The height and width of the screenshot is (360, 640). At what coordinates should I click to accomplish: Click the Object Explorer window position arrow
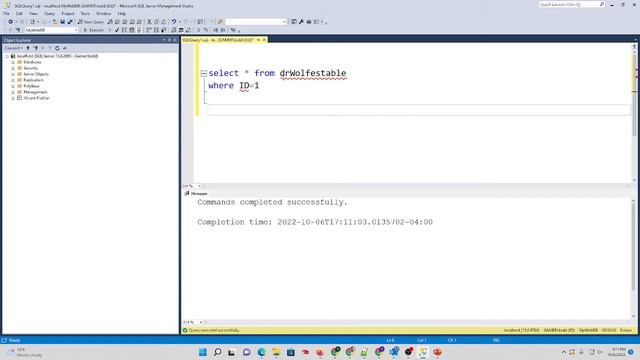pyautogui.click(x=164, y=40)
